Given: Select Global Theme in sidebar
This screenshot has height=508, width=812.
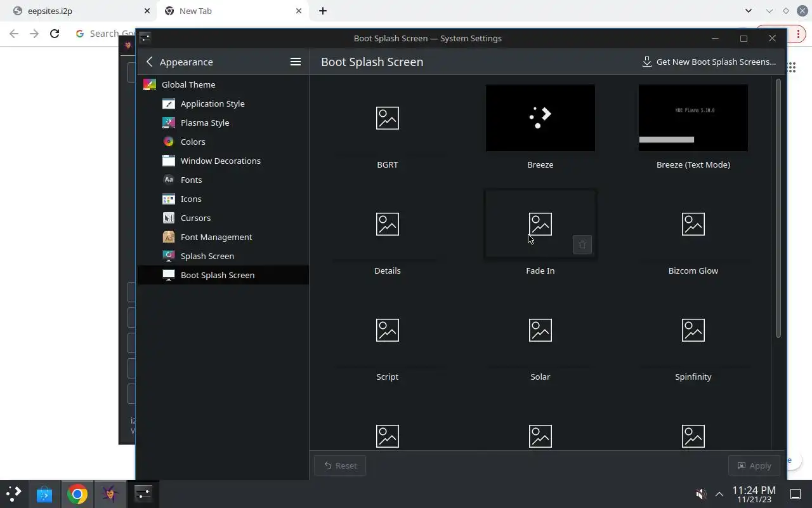Looking at the screenshot, I should click(x=223, y=84).
